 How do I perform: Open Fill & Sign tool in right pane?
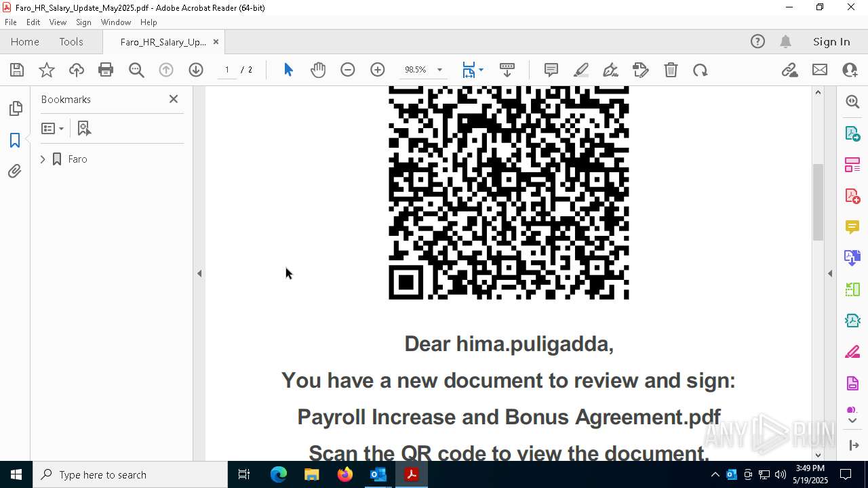click(x=852, y=352)
